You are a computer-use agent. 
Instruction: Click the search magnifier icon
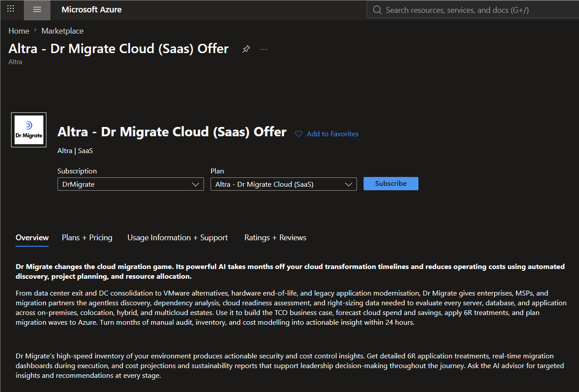[377, 10]
